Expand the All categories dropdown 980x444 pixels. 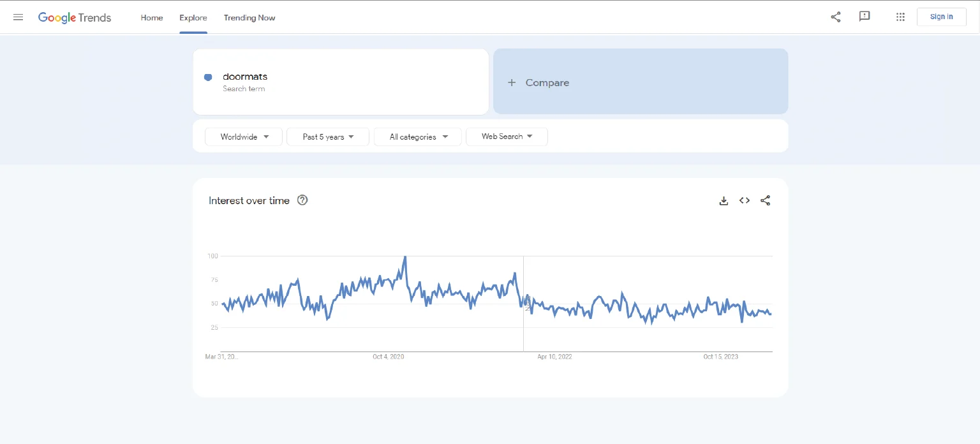click(418, 137)
